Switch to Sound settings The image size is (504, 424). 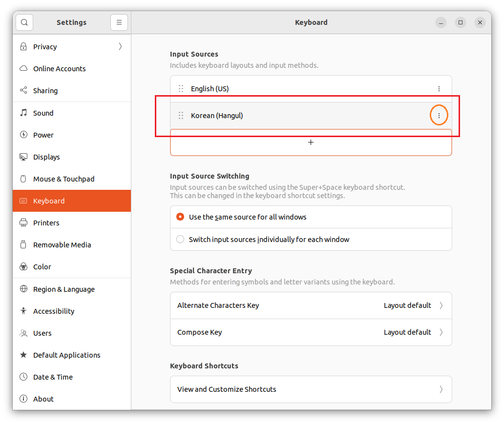72,113
